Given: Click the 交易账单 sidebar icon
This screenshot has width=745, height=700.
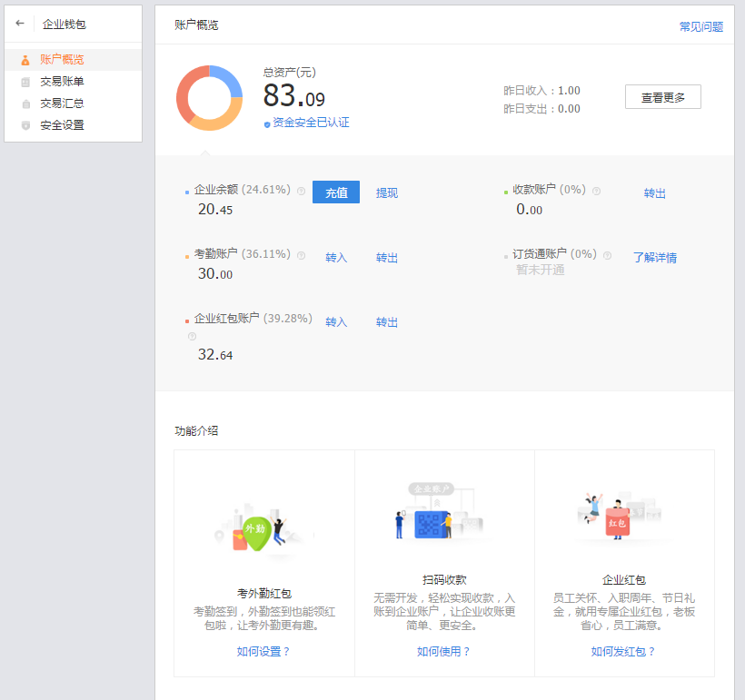Looking at the screenshot, I should 25,82.
